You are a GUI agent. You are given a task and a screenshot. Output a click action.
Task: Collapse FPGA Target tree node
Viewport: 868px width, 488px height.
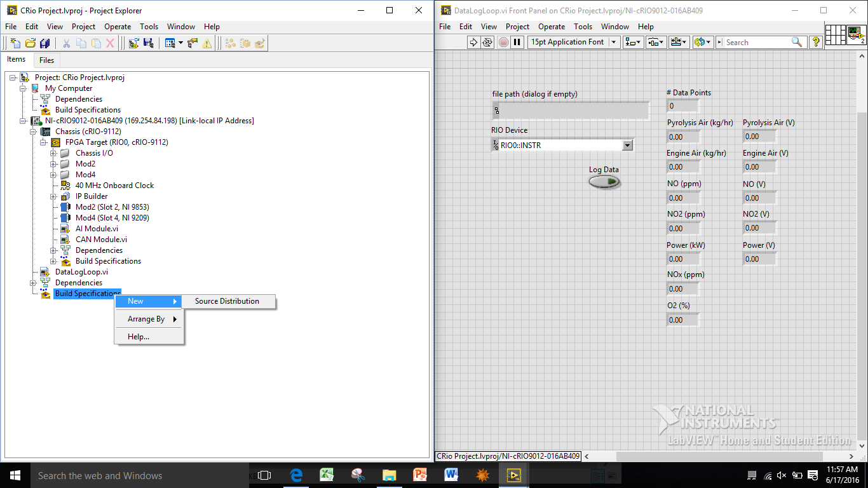tap(44, 142)
